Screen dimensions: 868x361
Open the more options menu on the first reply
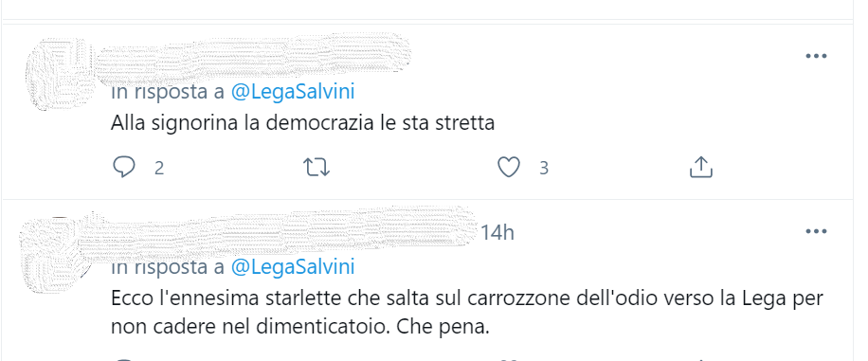click(816, 56)
